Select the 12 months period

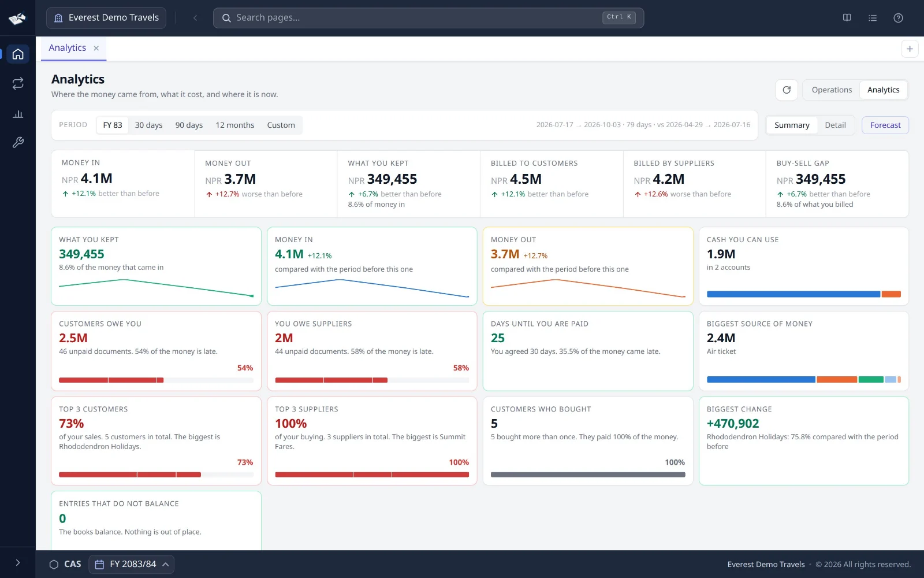(x=235, y=125)
